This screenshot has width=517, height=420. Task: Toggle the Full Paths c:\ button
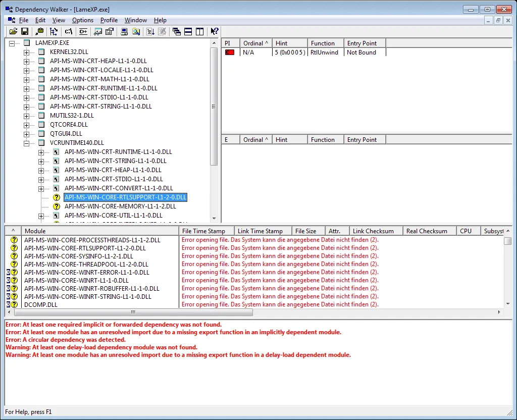tap(69, 31)
